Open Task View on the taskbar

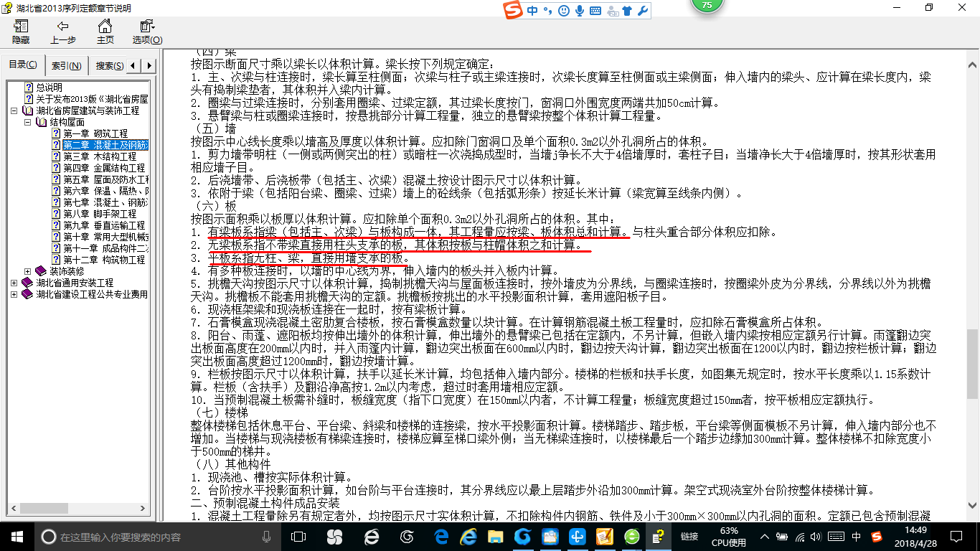point(298,536)
